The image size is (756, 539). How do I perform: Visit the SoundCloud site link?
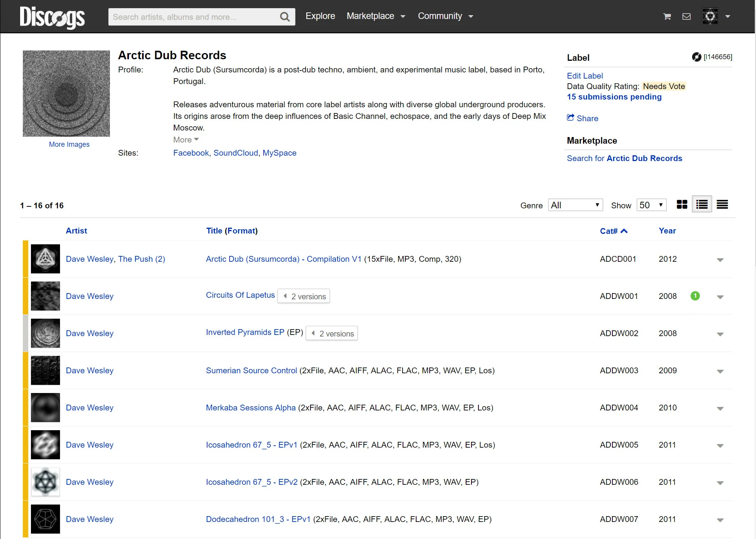(236, 153)
